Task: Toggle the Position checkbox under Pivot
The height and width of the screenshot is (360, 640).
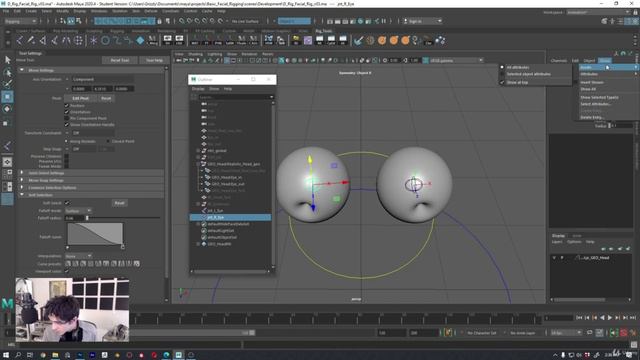Action: tap(67, 106)
